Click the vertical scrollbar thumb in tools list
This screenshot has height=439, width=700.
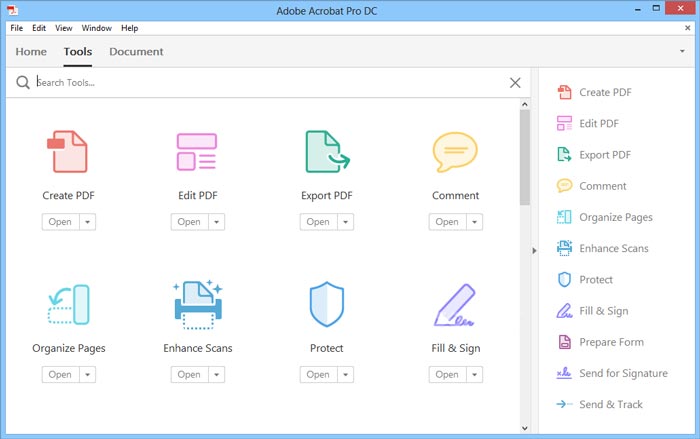click(525, 157)
